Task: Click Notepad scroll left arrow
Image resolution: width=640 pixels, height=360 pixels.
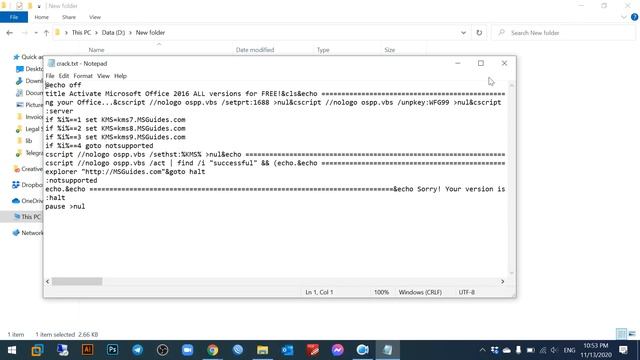Action: (48, 282)
